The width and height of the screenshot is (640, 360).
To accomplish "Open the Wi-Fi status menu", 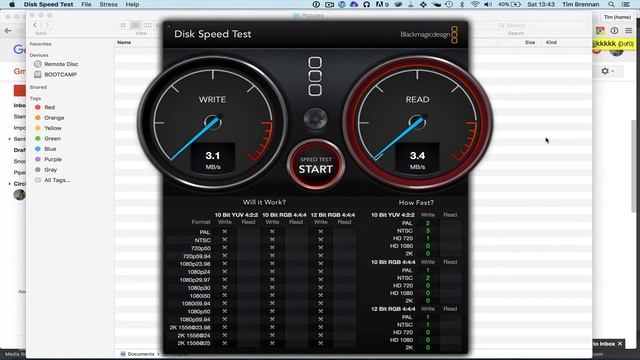I will coord(475,4).
